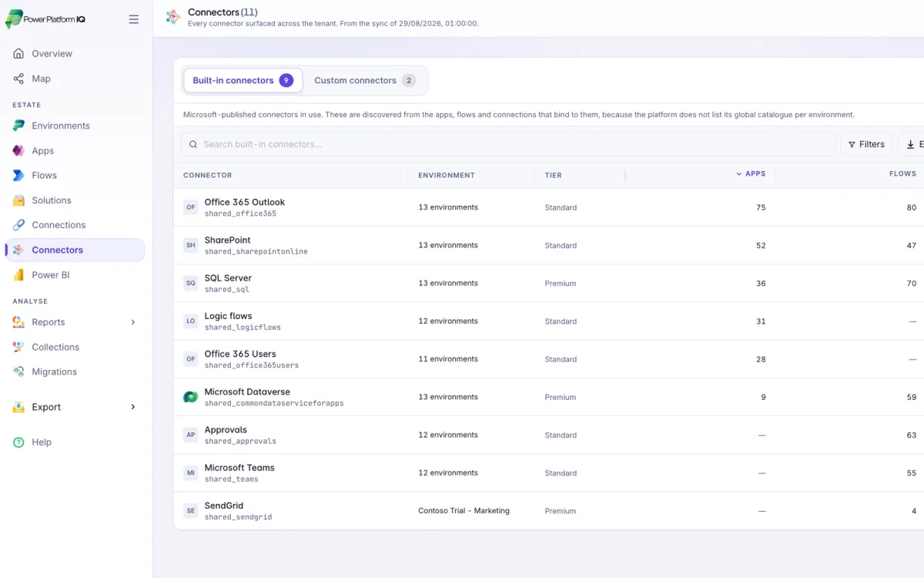Go to Flows in the sidebar
924x578 pixels.
point(75,176)
